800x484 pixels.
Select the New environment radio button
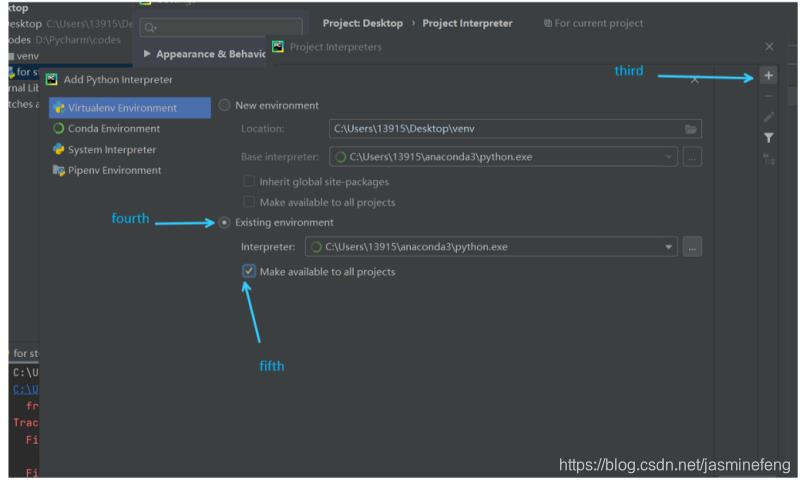[224, 106]
